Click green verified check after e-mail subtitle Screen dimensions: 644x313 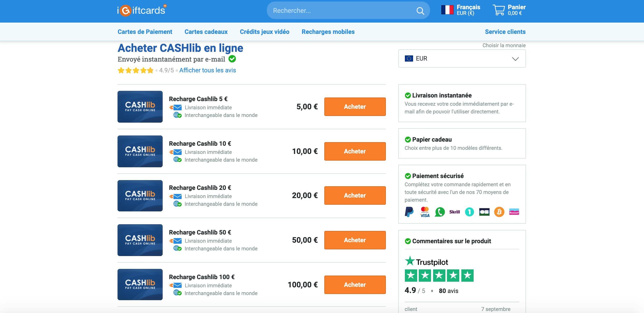click(232, 59)
